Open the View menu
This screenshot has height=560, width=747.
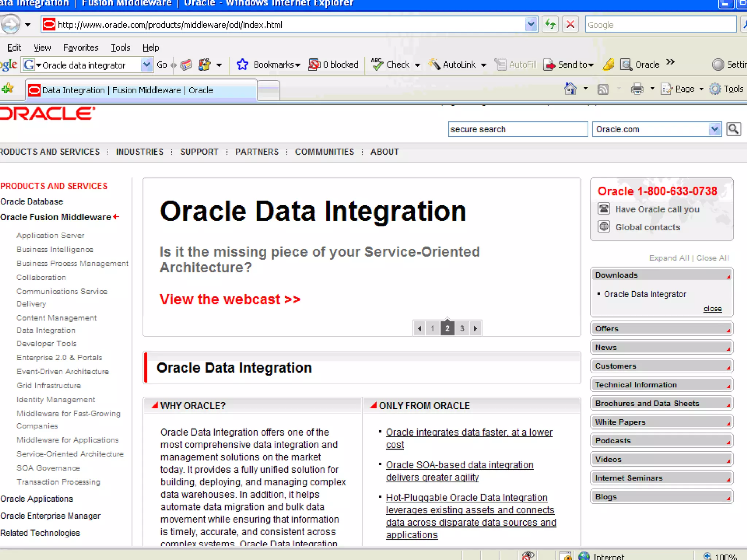tap(42, 47)
